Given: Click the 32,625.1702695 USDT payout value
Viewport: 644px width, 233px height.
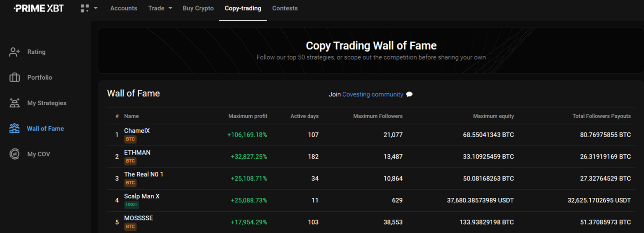Looking at the screenshot, I should (599, 200).
